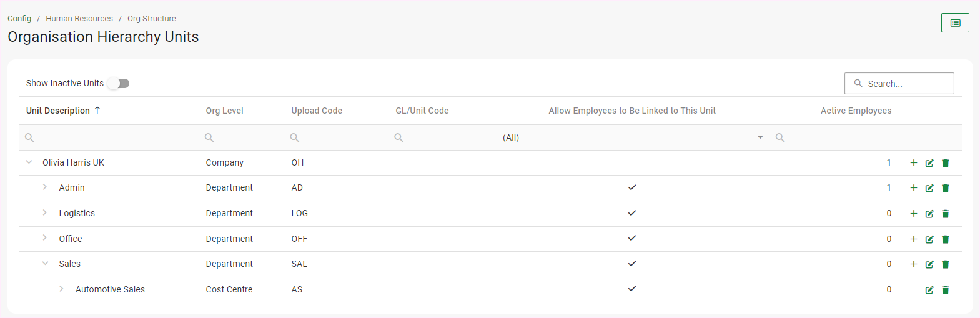This screenshot has height=318, width=980.
Task: Open Human Resources breadcrumb link
Action: pos(79,19)
